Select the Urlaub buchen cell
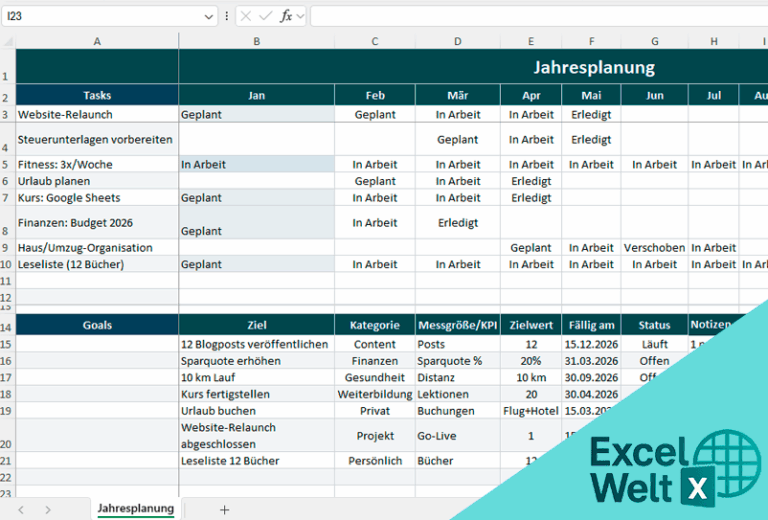Viewport: 768px width, 520px height. pos(257,410)
